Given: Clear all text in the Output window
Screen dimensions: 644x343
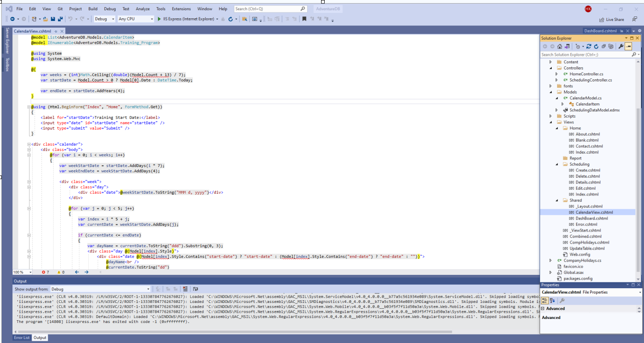Looking at the screenshot, I should (x=185, y=289).
